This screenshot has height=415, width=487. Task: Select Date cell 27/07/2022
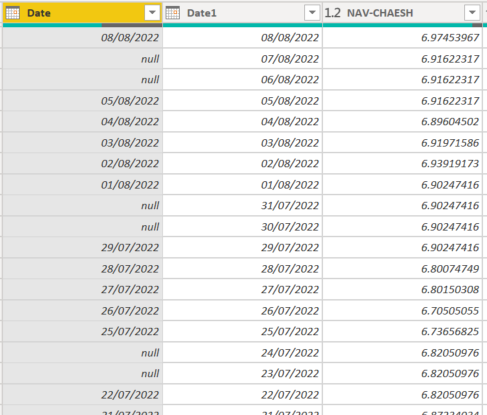[82, 290]
